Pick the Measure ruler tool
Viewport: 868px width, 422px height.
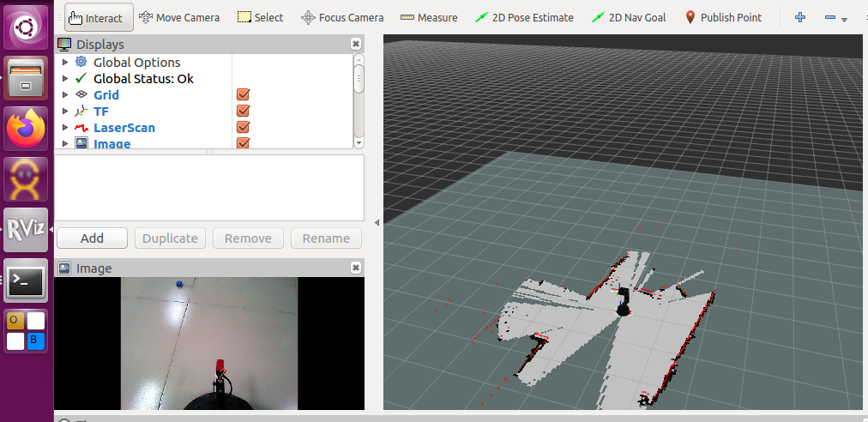[429, 17]
